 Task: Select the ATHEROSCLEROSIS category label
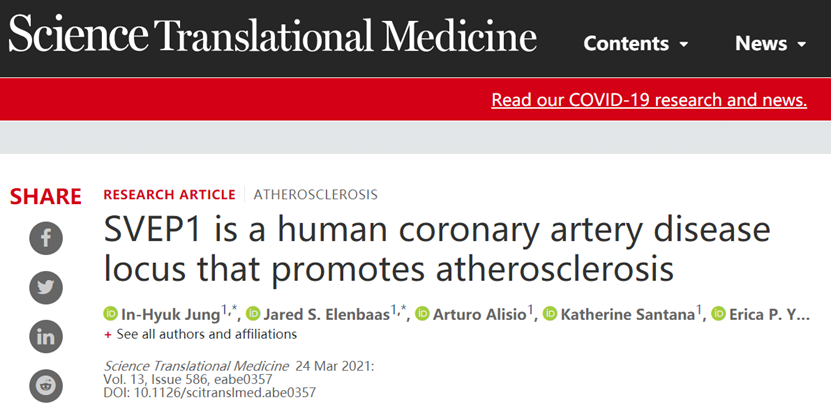[x=315, y=194]
